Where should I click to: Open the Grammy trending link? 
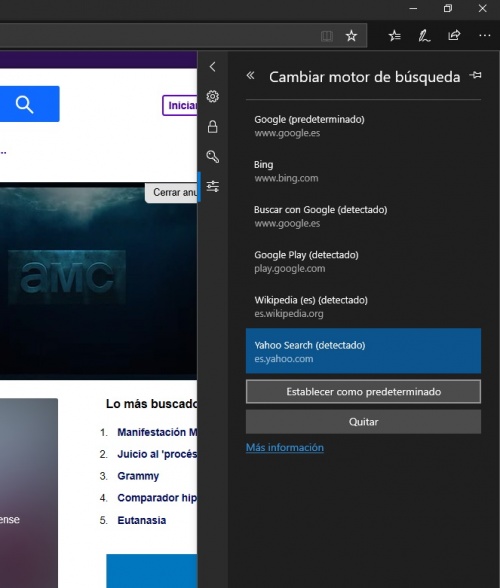click(x=138, y=476)
